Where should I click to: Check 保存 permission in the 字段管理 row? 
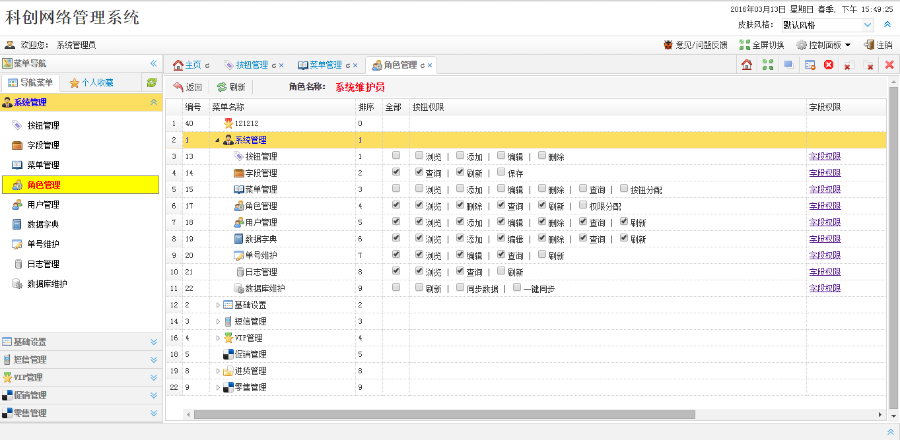pyautogui.click(x=501, y=172)
